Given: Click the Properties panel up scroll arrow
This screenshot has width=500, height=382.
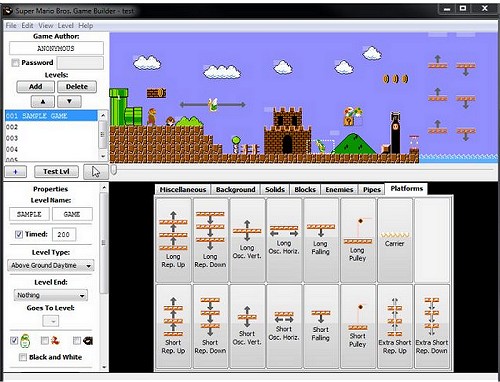Looking at the screenshot, I should 104,188.
